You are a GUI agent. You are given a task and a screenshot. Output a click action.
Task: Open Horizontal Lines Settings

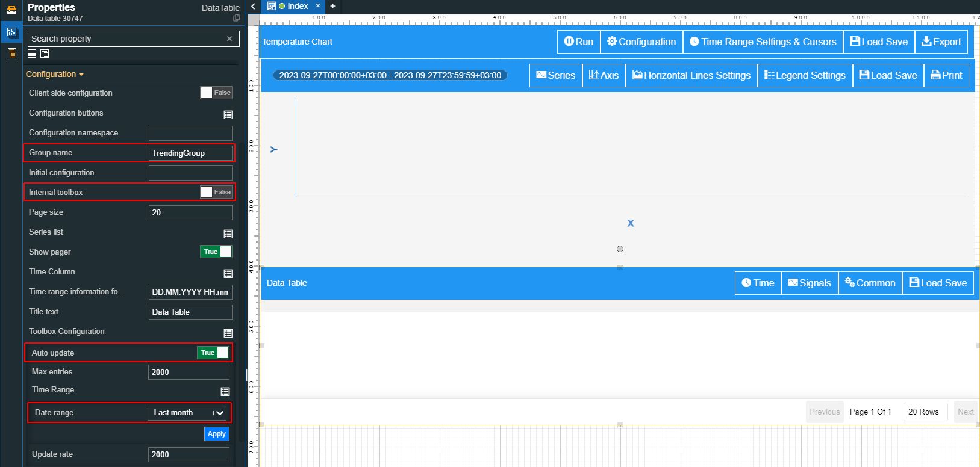[691, 75]
